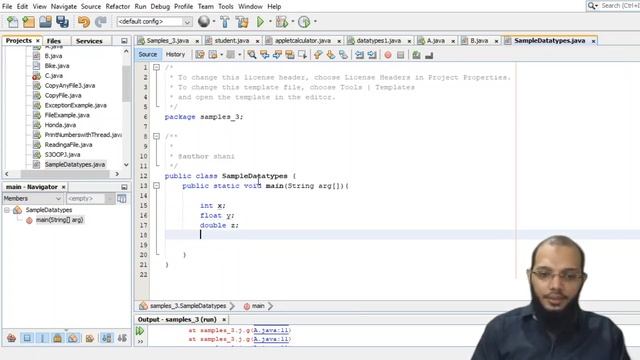Click the Next Bookmark editor icon
The width and height of the screenshot is (640, 360).
pyautogui.click(x=331, y=55)
